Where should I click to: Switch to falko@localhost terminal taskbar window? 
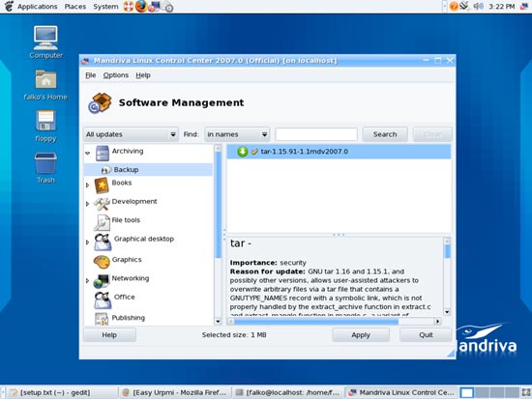coord(288,392)
